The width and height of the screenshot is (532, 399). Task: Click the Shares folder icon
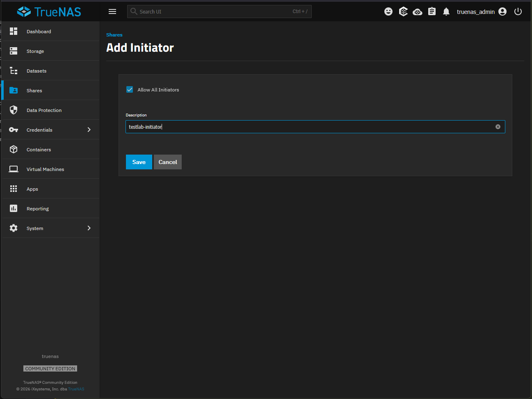pyautogui.click(x=14, y=90)
